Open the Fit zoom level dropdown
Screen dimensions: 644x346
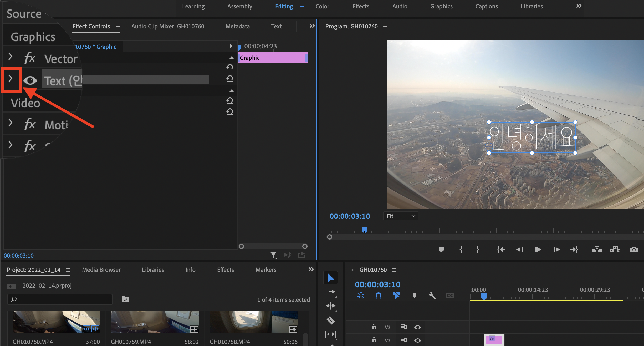pos(401,216)
